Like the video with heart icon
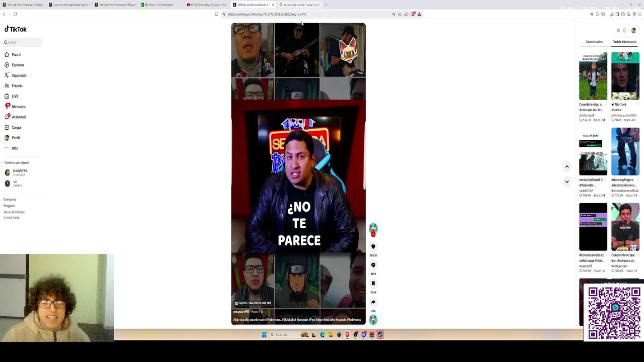Image resolution: width=644 pixels, height=362 pixels. tap(373, 246)
